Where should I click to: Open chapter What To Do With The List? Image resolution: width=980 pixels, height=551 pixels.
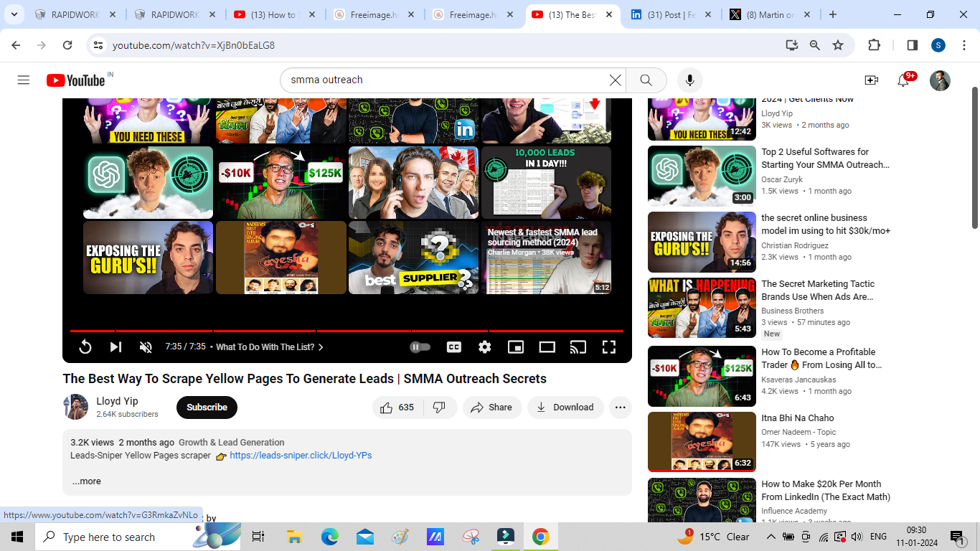[270, 347]
